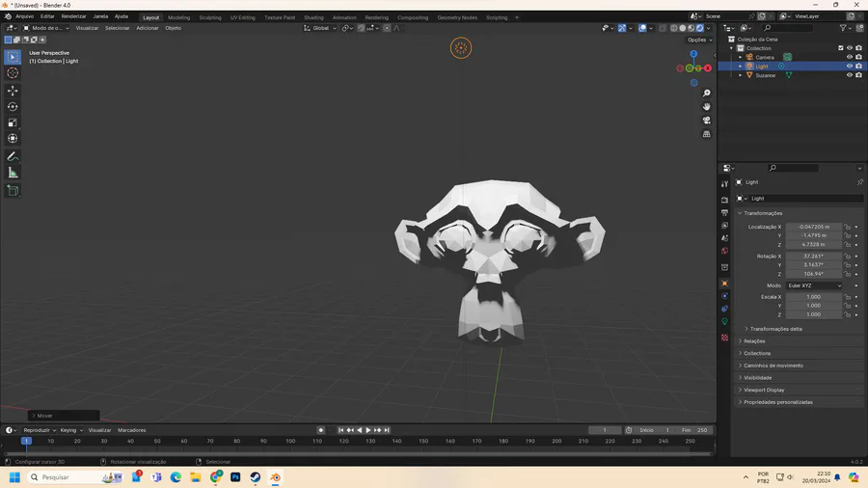Click the Location Z value field
Screen dimensions: 868x488
point(814,245)
